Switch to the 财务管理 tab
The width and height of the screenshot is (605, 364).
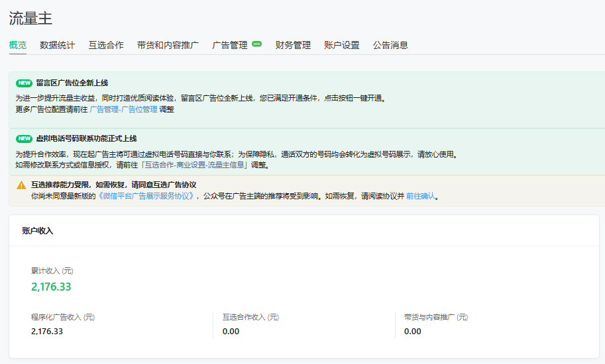[293, 45]
